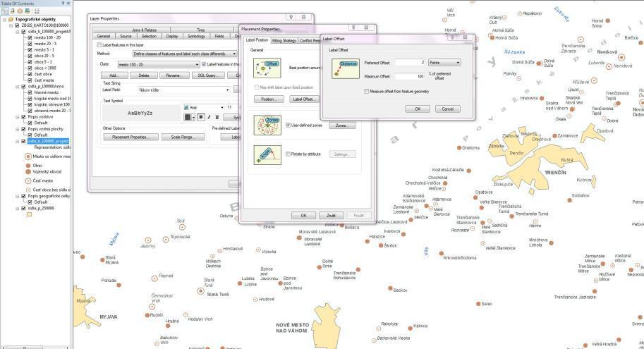The width and height of the screenshot is (644, 349).
Task: Select highlighted sidla_b_100000_projekt layer
Action: pos(48,141)
